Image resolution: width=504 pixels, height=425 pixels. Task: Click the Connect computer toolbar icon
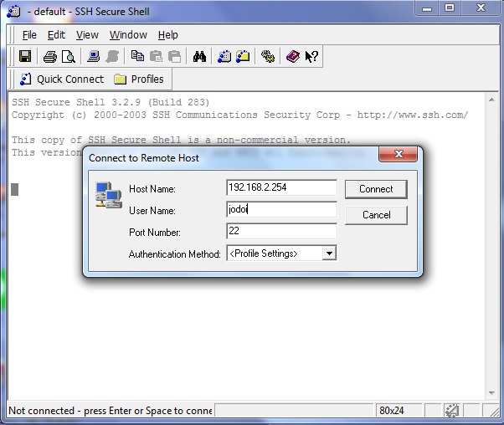[93, 57]
